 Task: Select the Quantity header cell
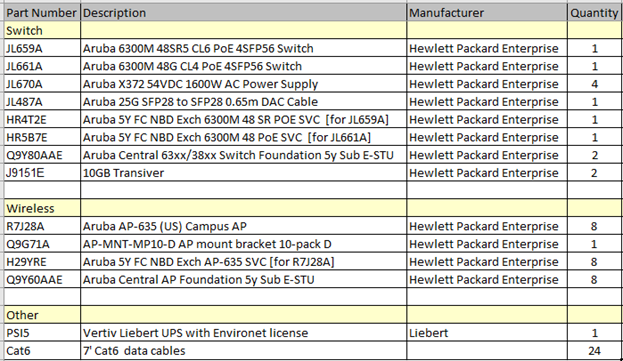click(595, 13)
